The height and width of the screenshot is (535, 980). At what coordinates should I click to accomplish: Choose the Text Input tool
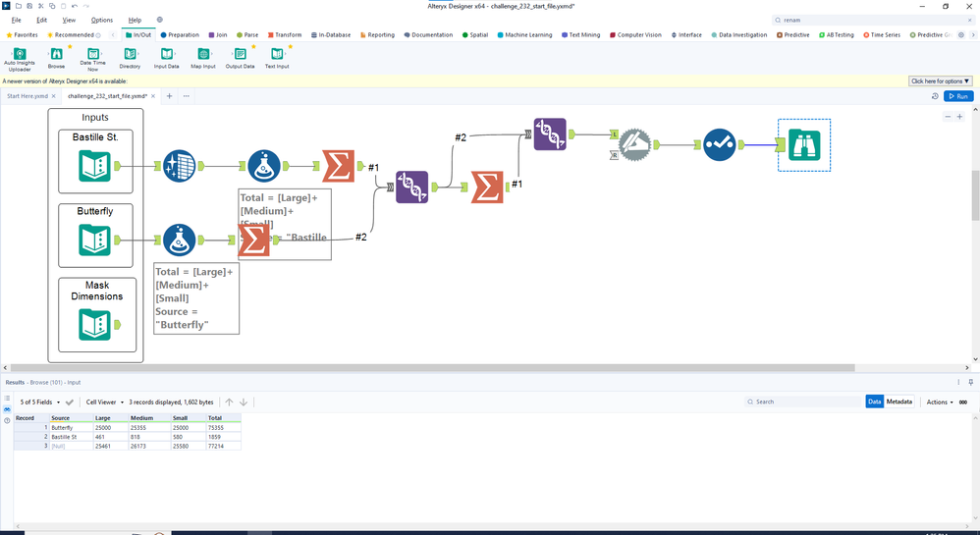(x=277, y=58)
